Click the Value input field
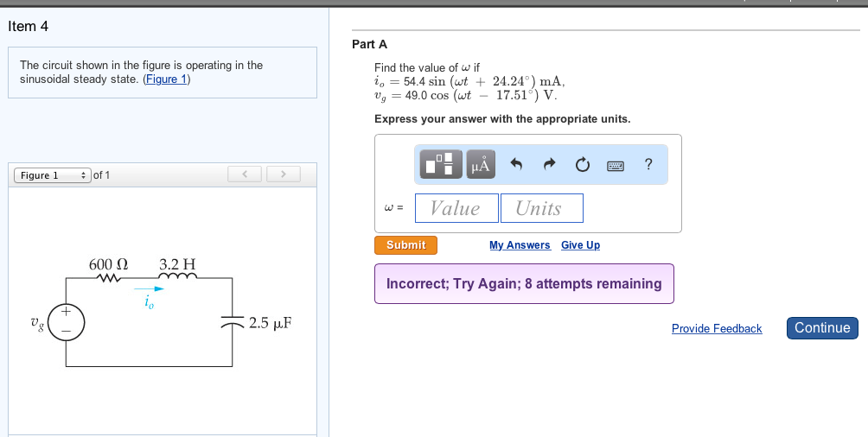868x437 pixels. (456, 208)
